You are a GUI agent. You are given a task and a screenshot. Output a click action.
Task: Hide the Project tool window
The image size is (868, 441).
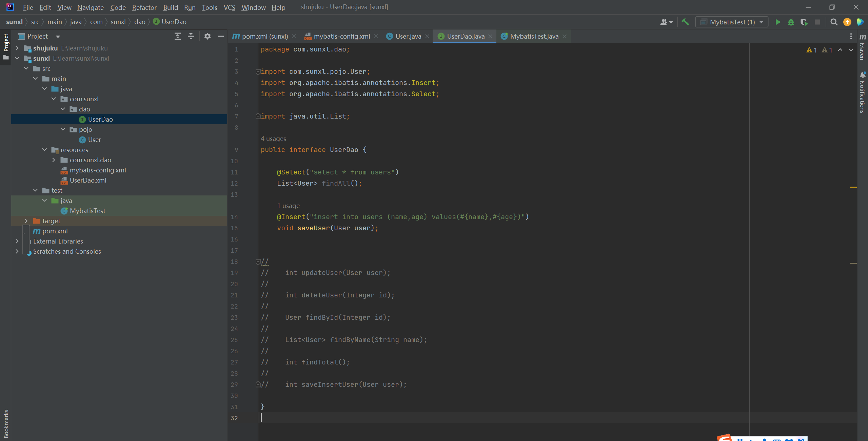pos(220,36)
